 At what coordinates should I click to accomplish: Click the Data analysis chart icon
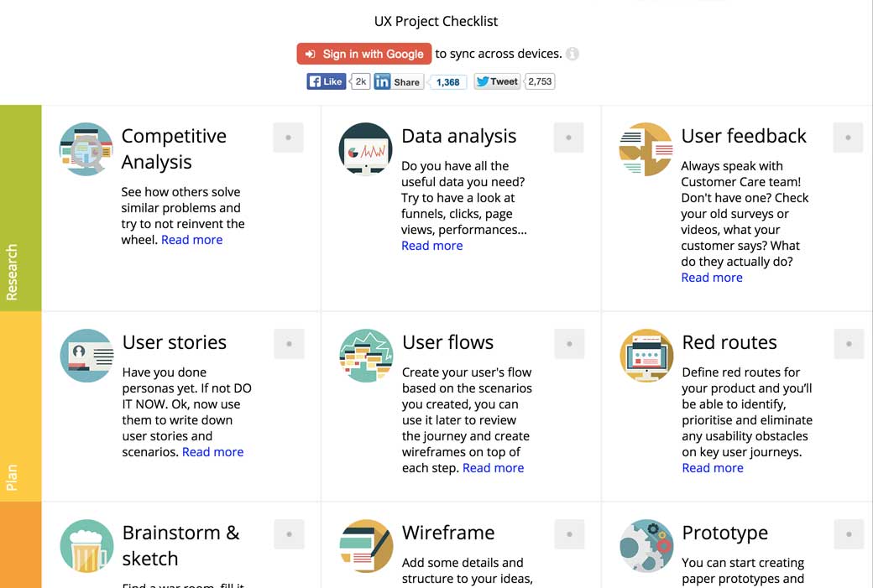click(365, 148)
